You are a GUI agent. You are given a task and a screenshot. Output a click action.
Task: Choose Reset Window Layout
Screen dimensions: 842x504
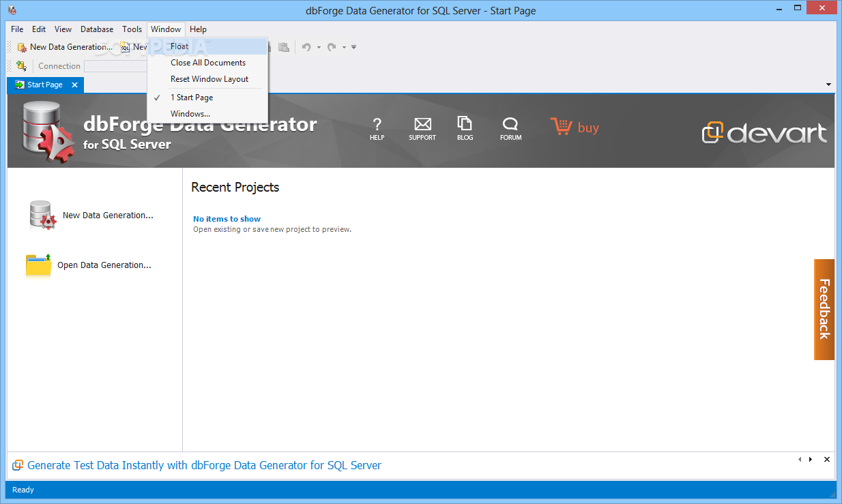[x=207, y=79]
